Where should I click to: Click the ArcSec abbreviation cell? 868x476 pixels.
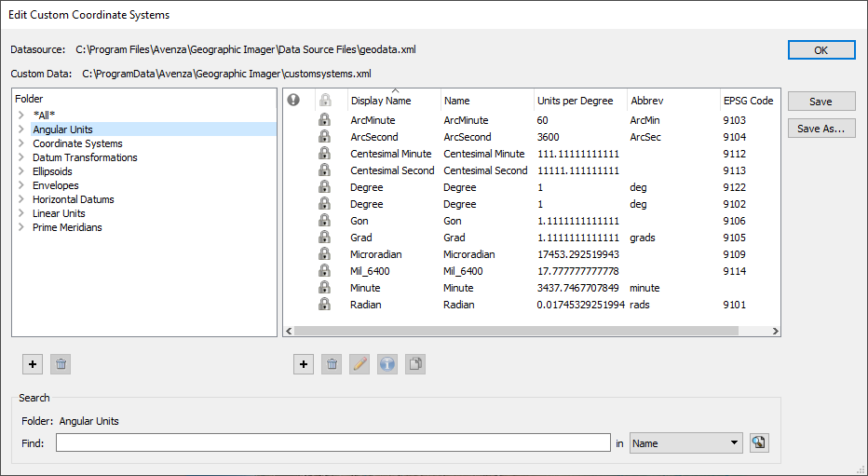click(645, 136)
